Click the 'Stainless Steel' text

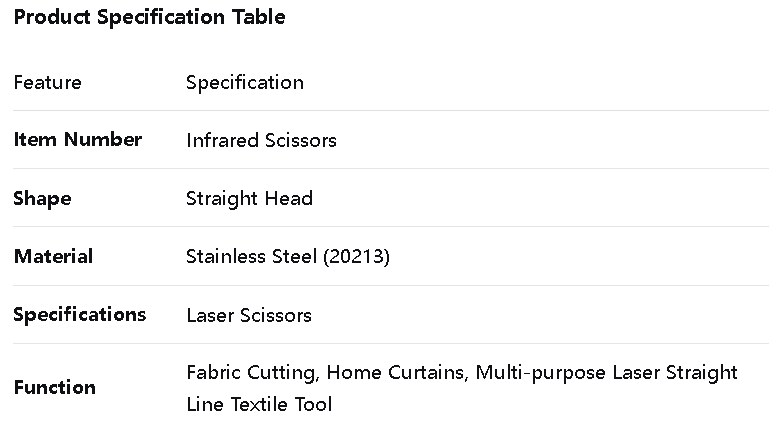tap(253, 257)
